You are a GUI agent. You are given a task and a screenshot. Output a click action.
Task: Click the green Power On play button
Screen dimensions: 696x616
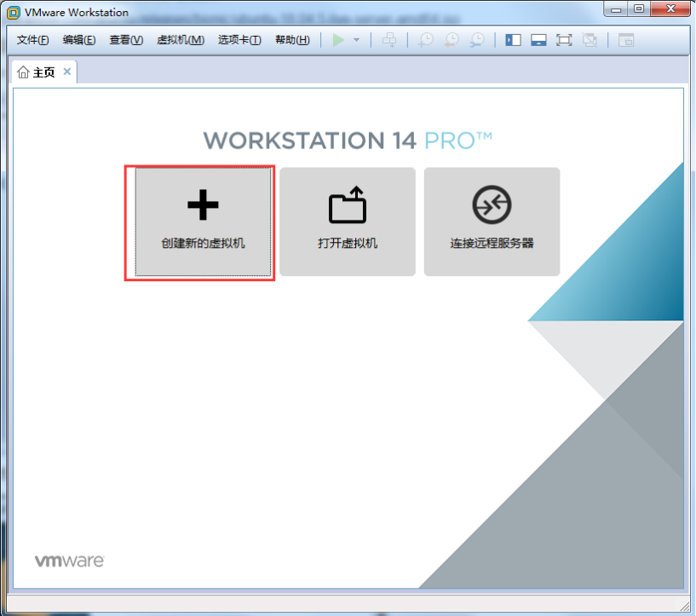(x=338, y=40)
